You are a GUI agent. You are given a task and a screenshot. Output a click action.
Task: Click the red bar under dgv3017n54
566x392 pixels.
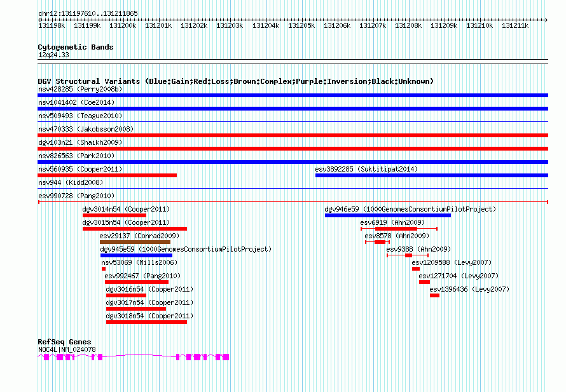click(136, 309)
